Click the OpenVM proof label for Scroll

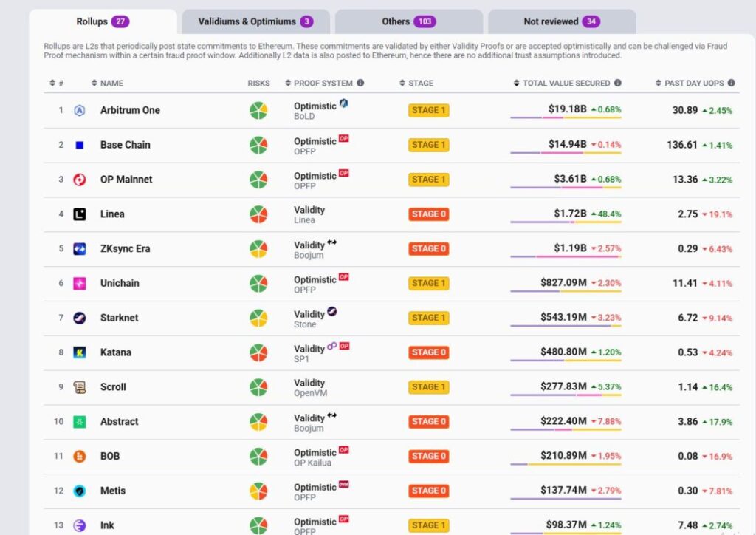(311, 393)
